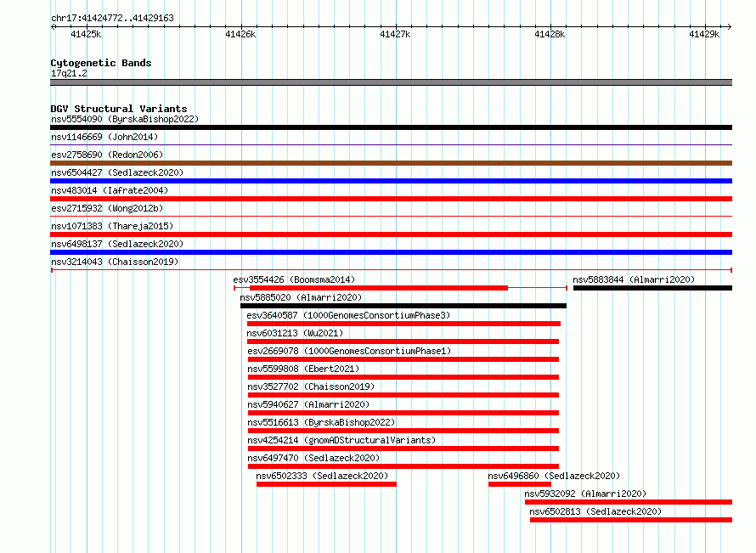Viewport: 756px width, 553px height.
Task: Select the red bar under nsv6502813
Action: click(x=631, y=520)
